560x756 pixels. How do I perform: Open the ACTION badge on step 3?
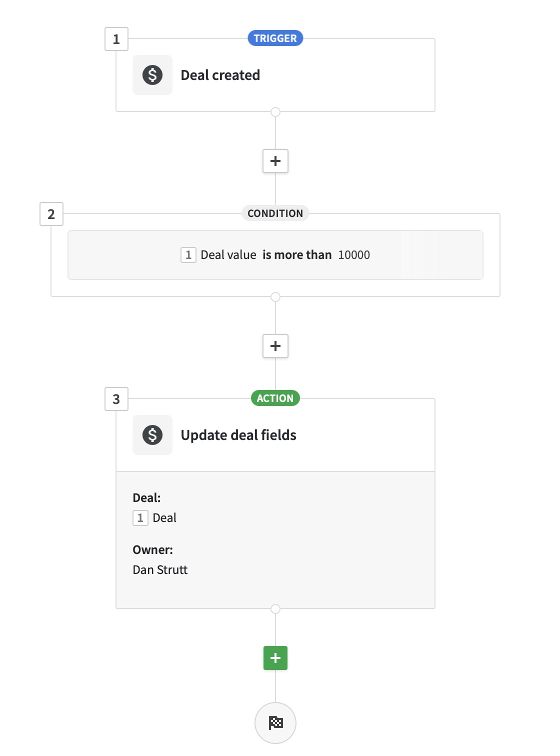click(275, 398)
